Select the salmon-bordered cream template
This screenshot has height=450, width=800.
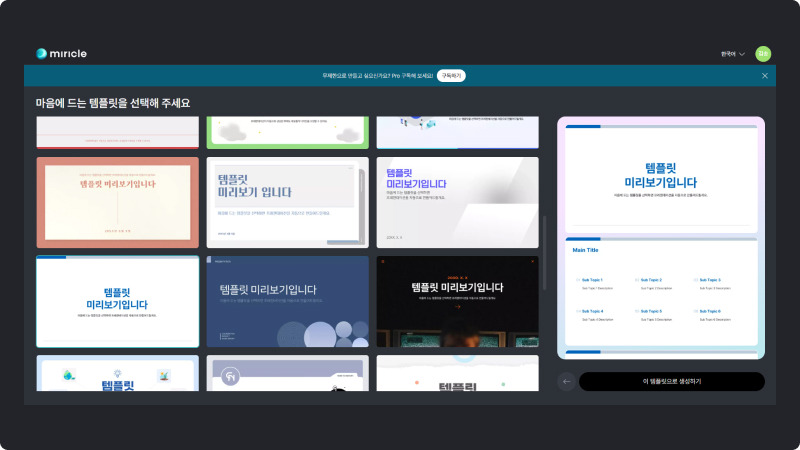[x=117, y=203]
